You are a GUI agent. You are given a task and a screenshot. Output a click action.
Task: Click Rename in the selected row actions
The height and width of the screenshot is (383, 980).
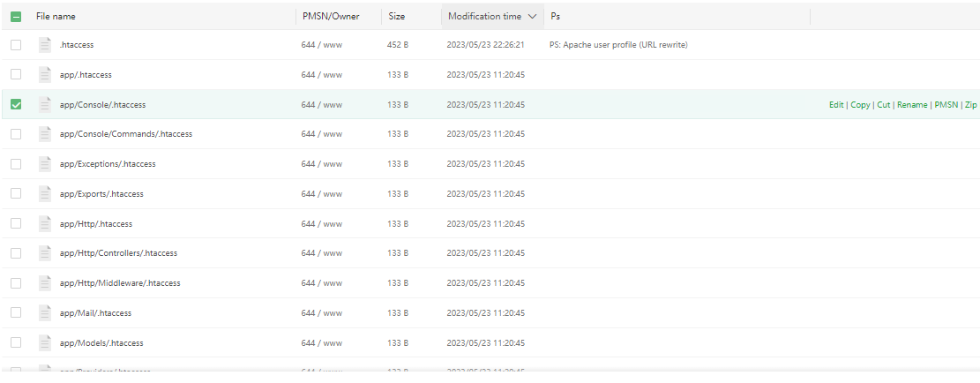(912, 105)
